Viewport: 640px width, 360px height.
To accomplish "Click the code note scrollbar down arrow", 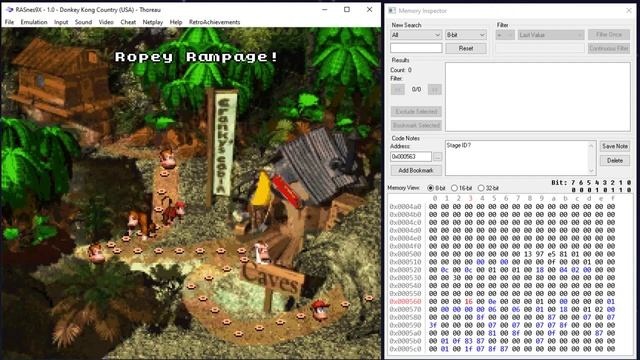I will point(591,171).
